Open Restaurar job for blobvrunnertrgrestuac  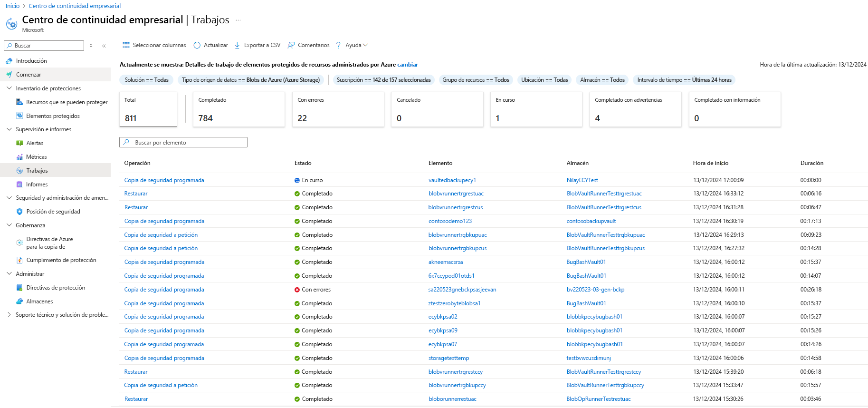pyautogui.click(x=136, y=194)
